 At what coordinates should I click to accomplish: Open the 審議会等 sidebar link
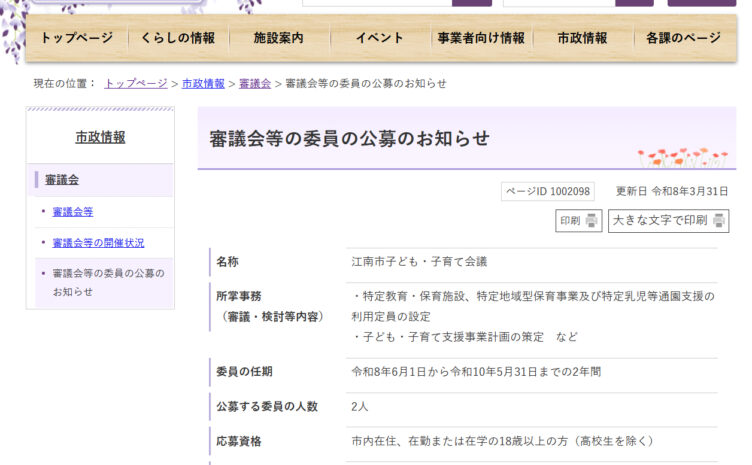[x=73, y=212]
